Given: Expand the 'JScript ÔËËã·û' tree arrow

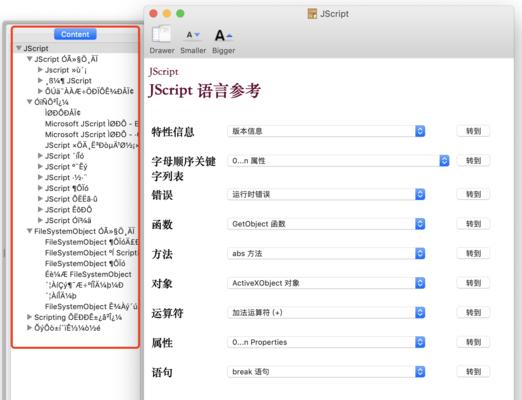Looking at the screenshot, I should 40,199.
